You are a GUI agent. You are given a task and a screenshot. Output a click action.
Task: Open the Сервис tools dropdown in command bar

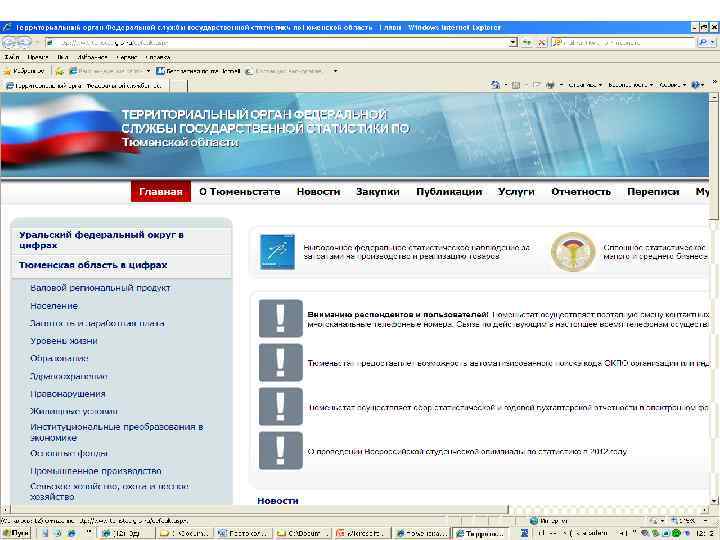coord(672,85)
